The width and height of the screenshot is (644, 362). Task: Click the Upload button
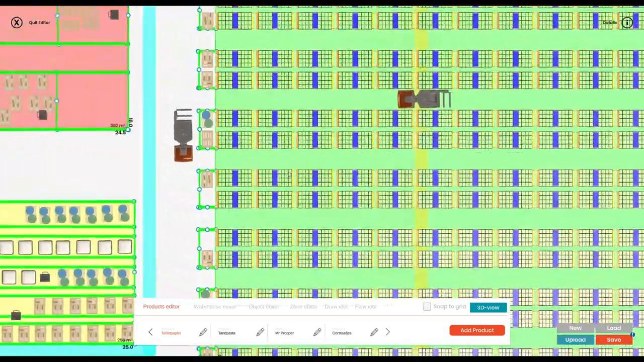[575, 340]
